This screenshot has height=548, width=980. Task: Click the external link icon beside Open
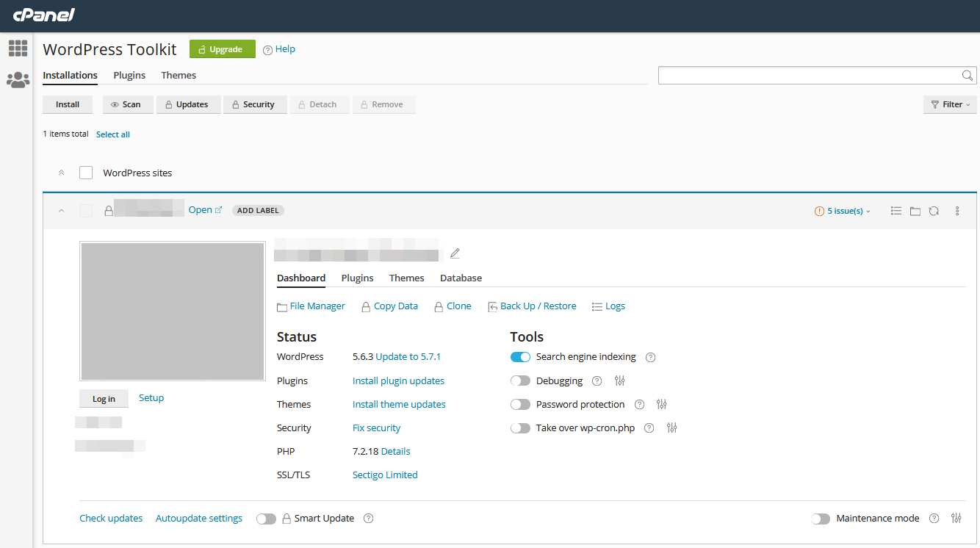[x=218, y=210]
